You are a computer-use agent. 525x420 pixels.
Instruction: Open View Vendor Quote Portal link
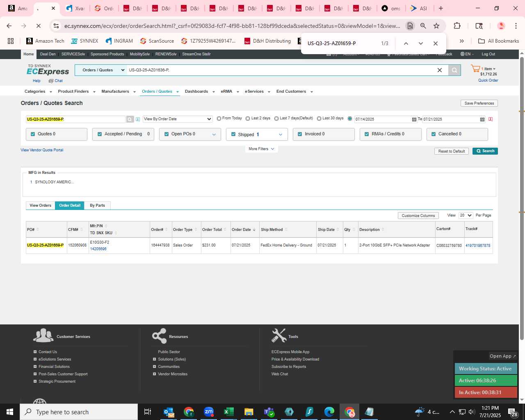(42, 150)
